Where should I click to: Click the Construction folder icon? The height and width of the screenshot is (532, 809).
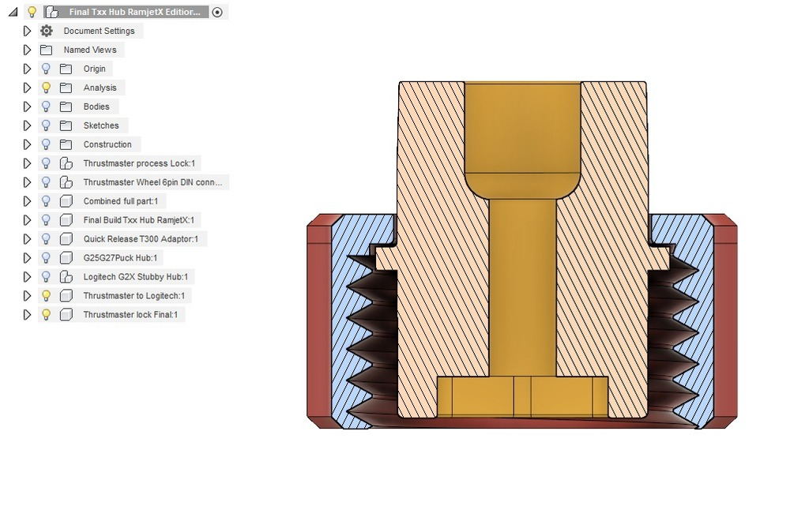tap(66, 145)
